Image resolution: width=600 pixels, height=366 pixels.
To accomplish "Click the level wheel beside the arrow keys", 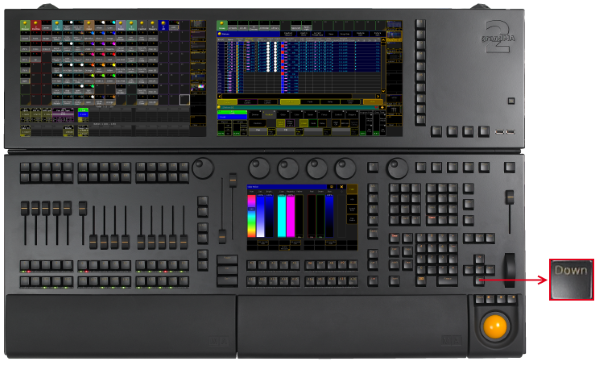I will 509,270.
